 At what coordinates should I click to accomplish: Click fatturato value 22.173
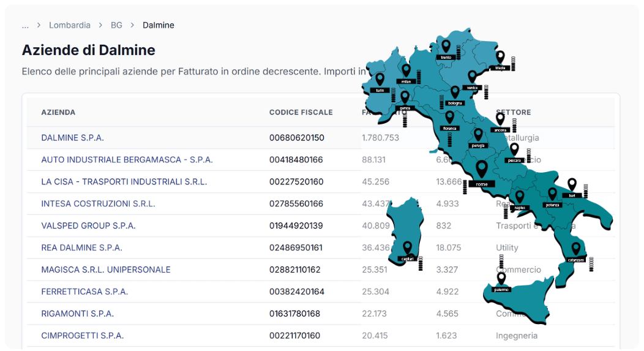(374, 314)
